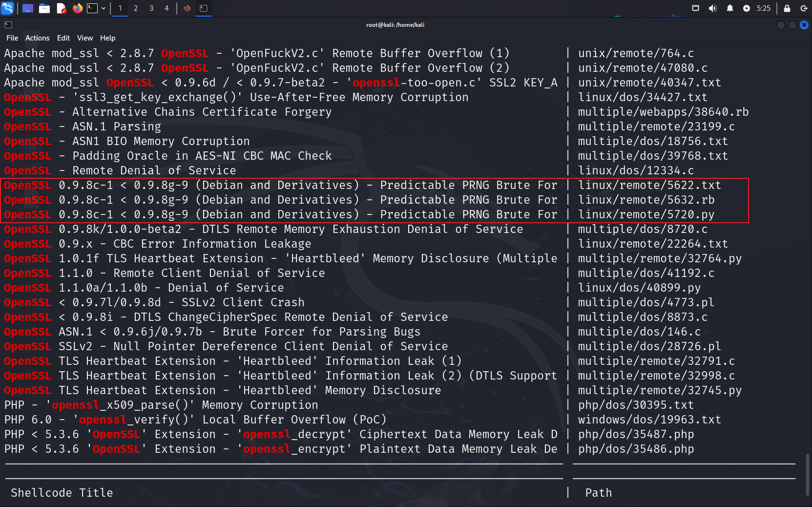Click the 'Shellcode Title' header text
812x507 pixels.
point(62,493)
